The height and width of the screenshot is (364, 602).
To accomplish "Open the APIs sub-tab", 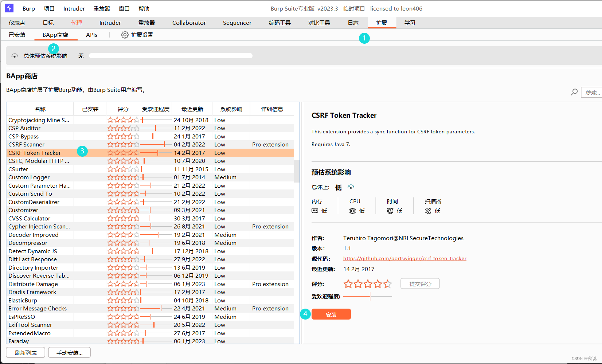I will (91, 35).
